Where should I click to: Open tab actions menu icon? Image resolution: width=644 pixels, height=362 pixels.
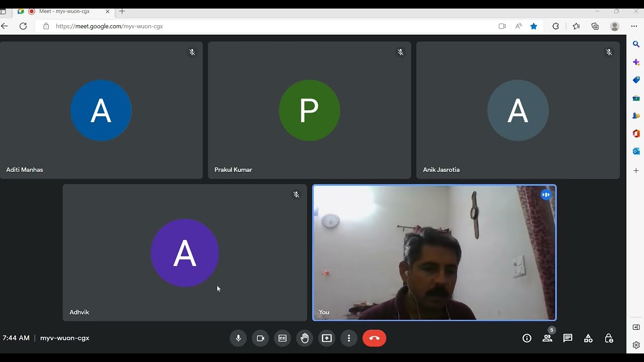3,11
